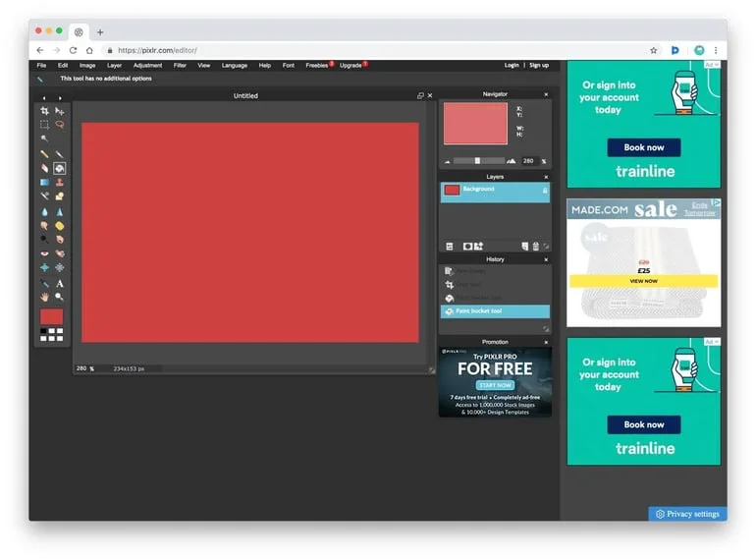Image resolution: width=756 pixels, height=559 pixels.
Task: Select the Marquee selection tool
Action: (x=44, y=125)
